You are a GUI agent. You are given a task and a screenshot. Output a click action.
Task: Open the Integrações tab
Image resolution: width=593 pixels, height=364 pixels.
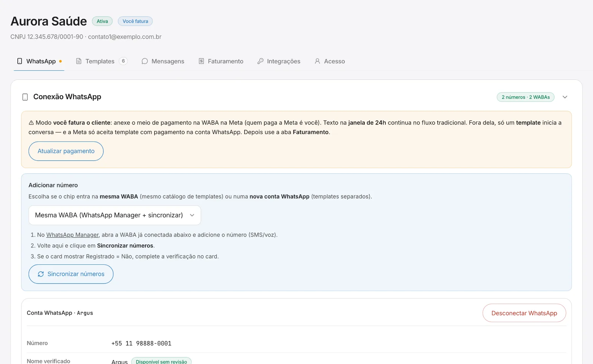279,61
